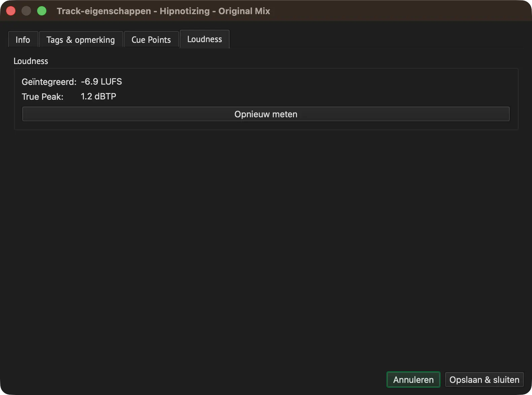Screen dimensions: 532x395
Task: Click the -6.9 LUFS value
Action: (x=101, y=82)
